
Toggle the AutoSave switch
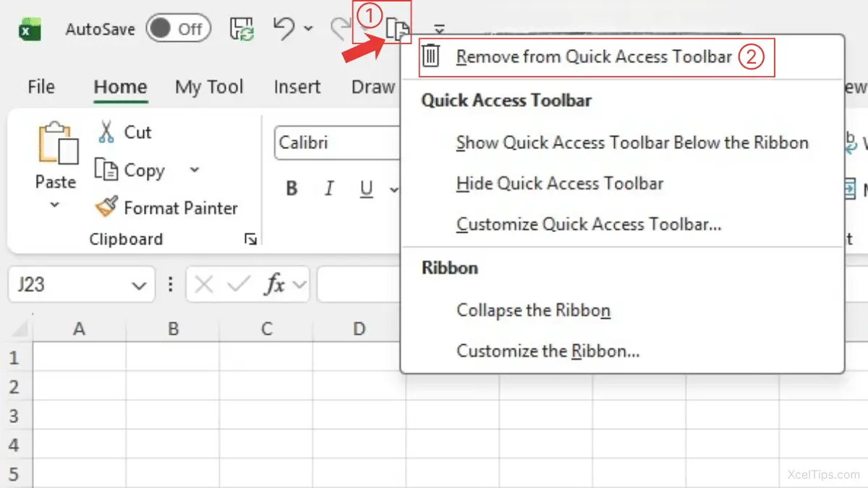[178, 29]
